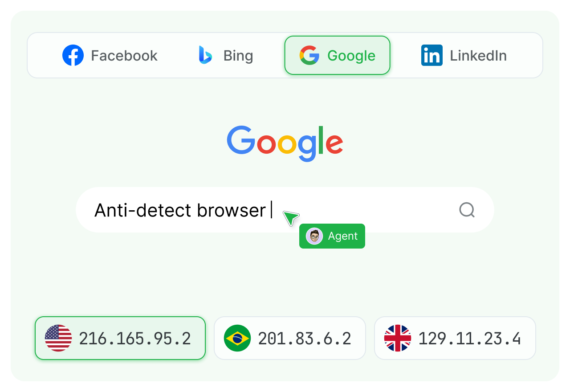
Task: Choose the 201.83.6.2 proxy address
Action: (305, 339)
